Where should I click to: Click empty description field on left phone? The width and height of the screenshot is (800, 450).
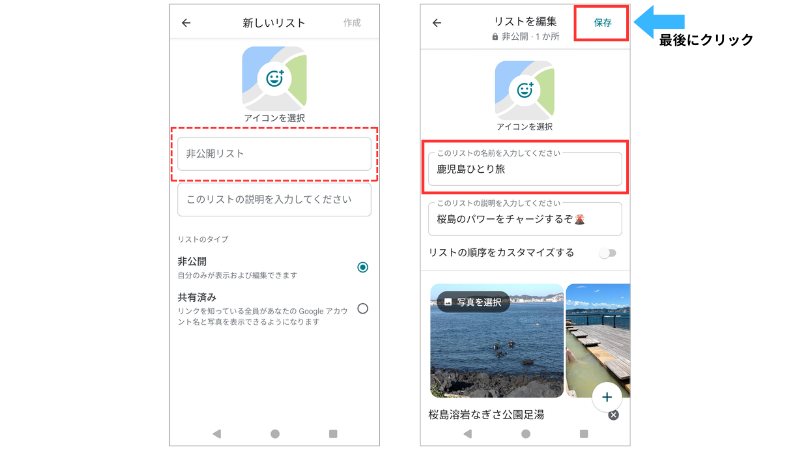click(x=274, y=199)
